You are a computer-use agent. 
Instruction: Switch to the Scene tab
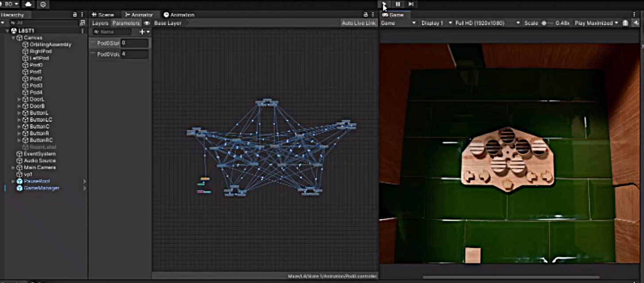[x=103, y=15]
